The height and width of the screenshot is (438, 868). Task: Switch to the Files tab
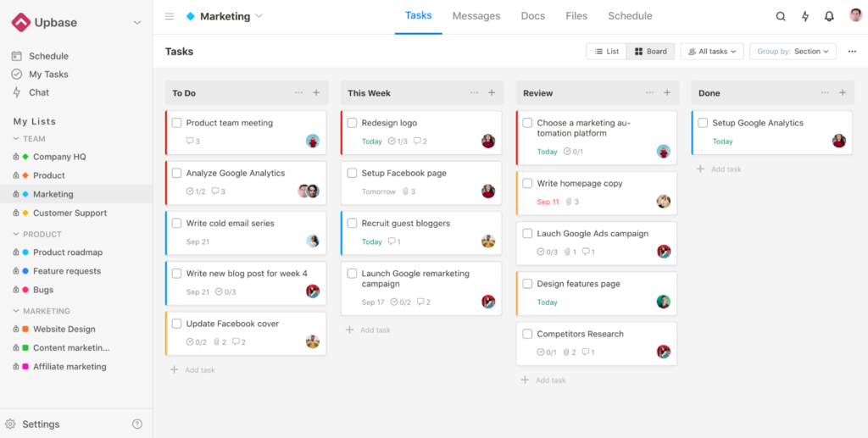click(576, 16)
